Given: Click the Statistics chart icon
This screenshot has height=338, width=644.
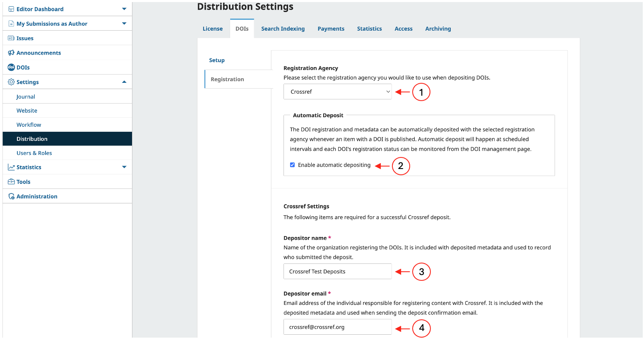Looking at the screenshot, I should [x=11, y=167].
